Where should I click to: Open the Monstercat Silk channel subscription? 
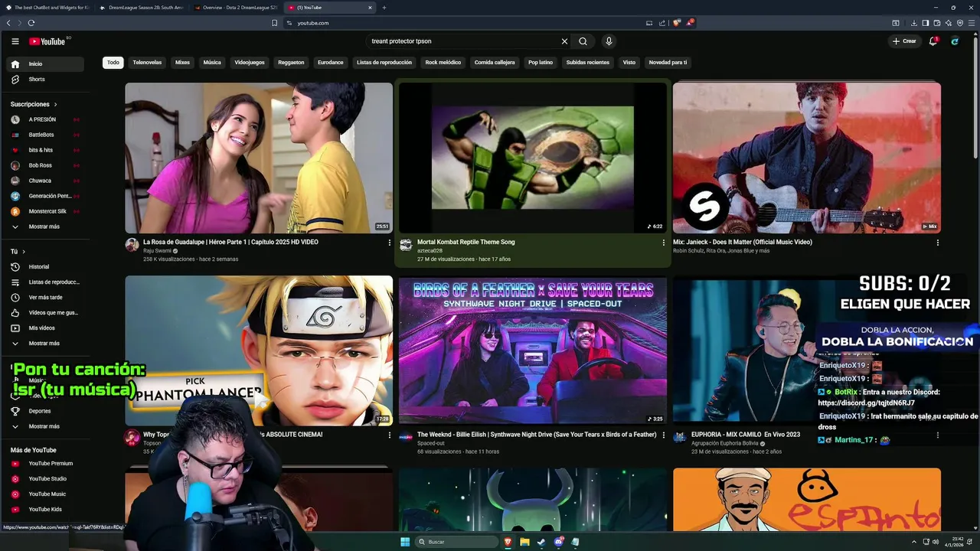coord(46,211)
